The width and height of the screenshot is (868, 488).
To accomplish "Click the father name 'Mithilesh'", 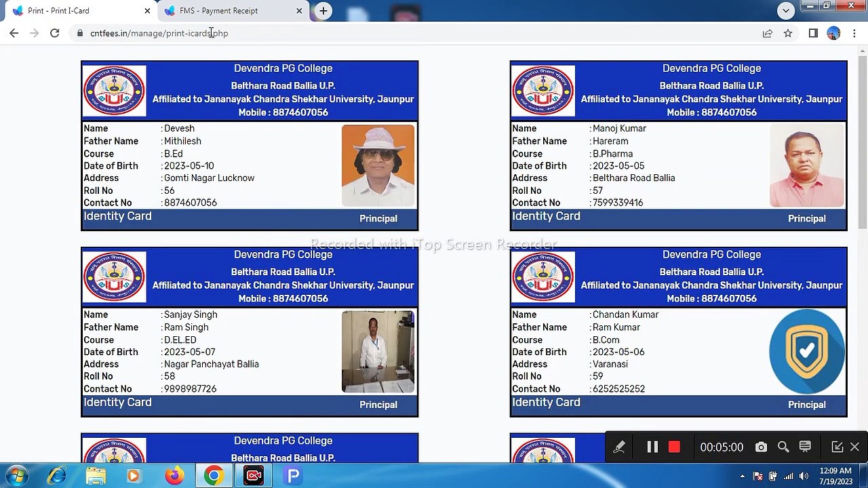I will (182, 142).
